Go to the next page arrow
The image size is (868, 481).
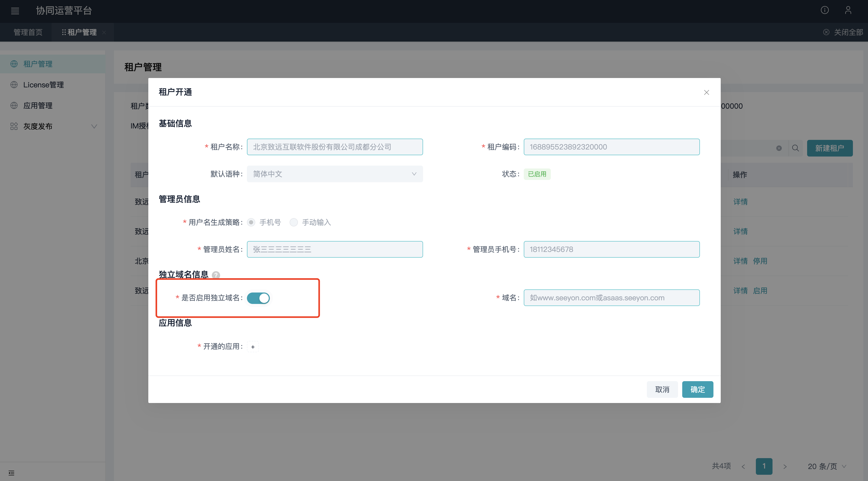pyautogui.click(x=785, y=466)
